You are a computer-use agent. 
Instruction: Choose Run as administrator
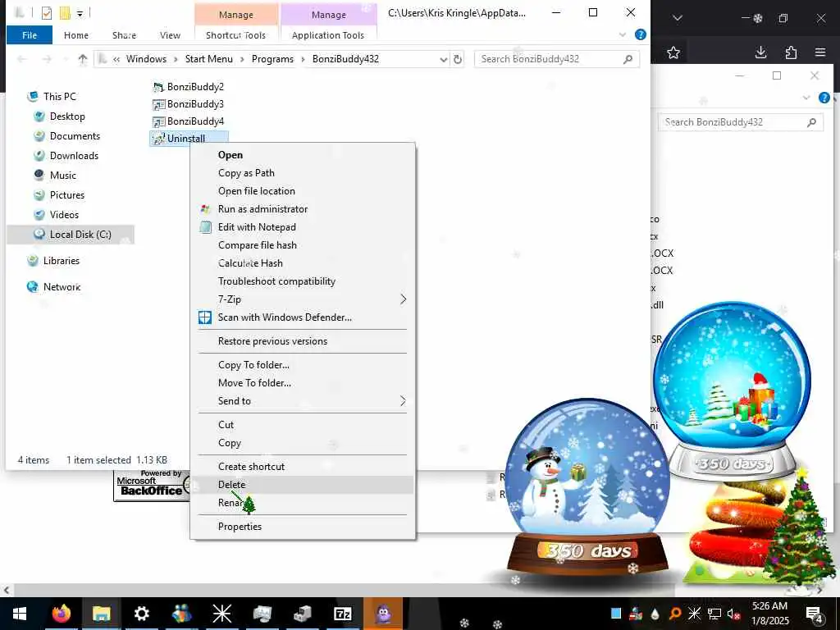click(303, 209)
